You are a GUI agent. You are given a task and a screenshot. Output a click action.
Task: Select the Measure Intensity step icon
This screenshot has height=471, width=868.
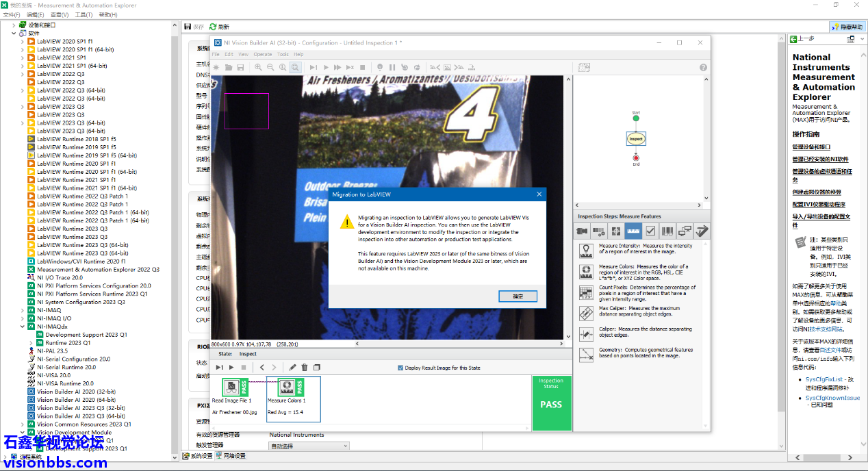coord(586,251)
